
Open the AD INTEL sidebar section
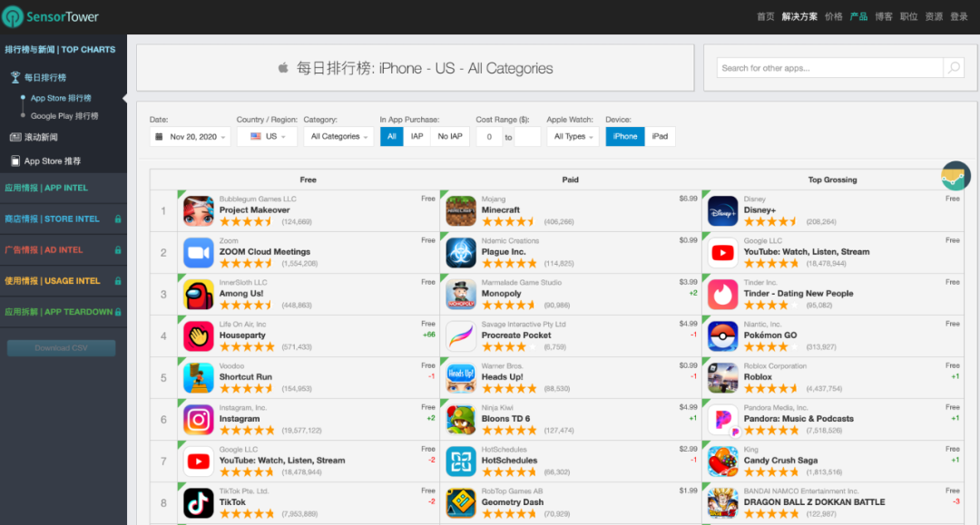point(64,249)
